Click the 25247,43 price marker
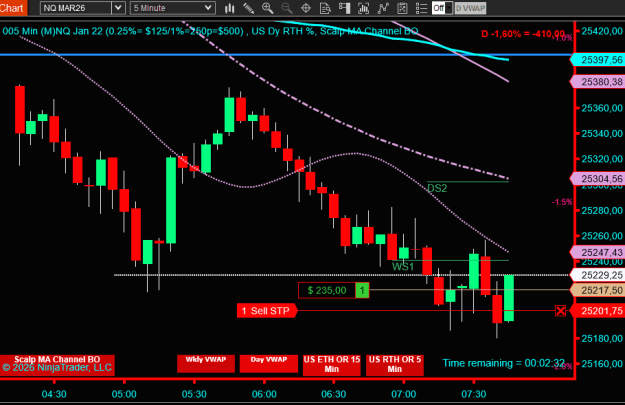 point(597,252)
